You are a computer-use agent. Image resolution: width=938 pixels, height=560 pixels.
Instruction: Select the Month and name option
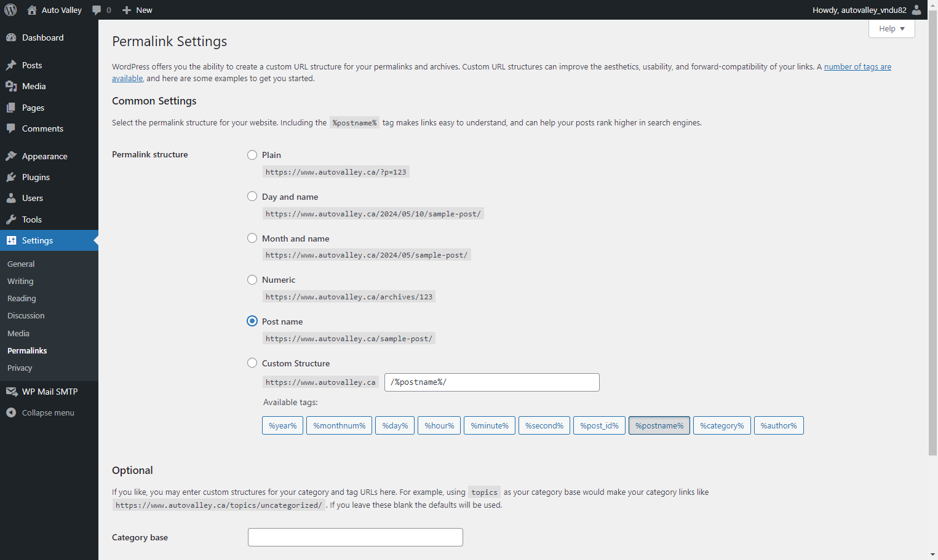(252, 238)
